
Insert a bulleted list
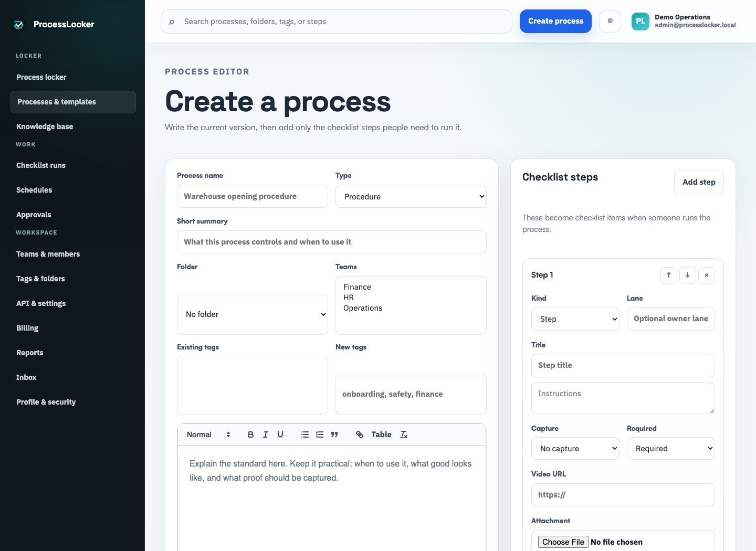[x=305, y=435]
